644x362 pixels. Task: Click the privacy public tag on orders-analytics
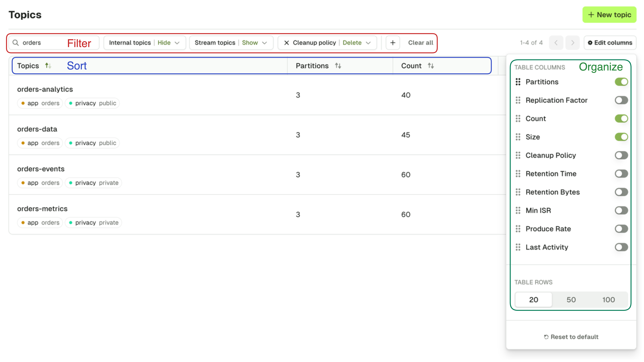92,103
